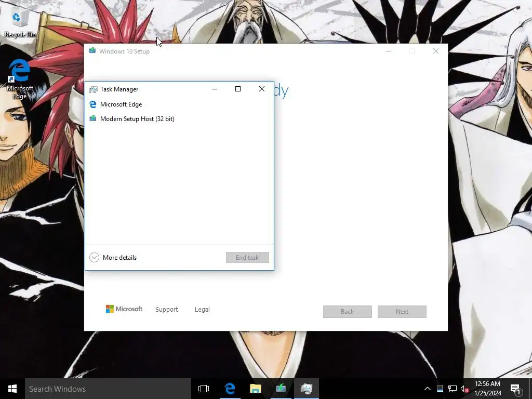Switch to Windows 10 Setup taskbar icon
Screen dimensions: 532x399
coord(281,389)
